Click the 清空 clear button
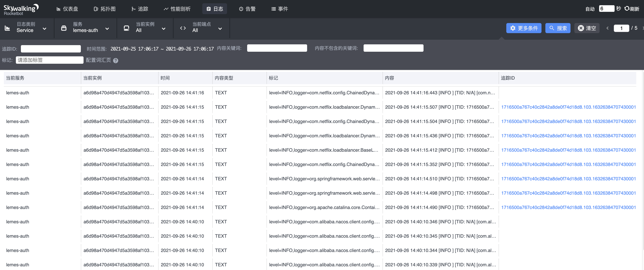 coord(587,28)
